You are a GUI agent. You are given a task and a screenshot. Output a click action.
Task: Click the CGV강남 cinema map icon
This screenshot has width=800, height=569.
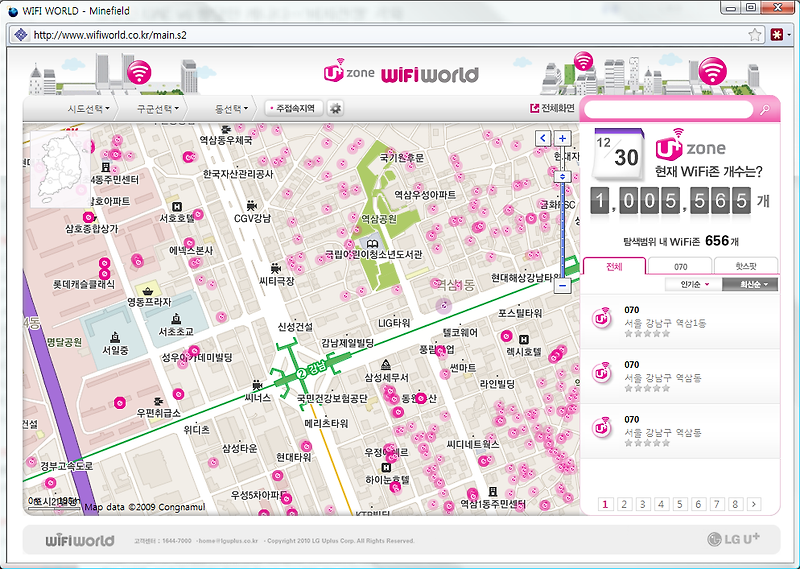251,206
